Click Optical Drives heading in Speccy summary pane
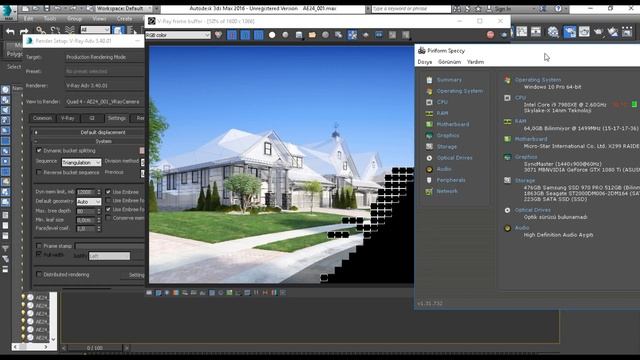Screen dimensions: 640x360 (x=532, y=210)
